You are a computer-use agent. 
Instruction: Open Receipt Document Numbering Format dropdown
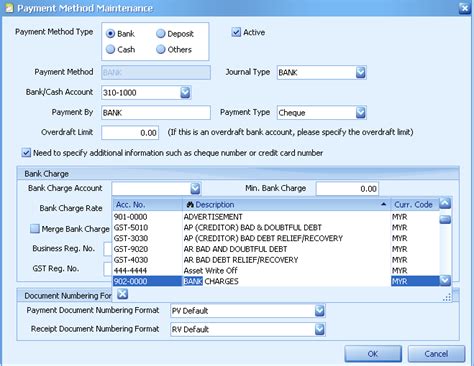click(319, 329)
